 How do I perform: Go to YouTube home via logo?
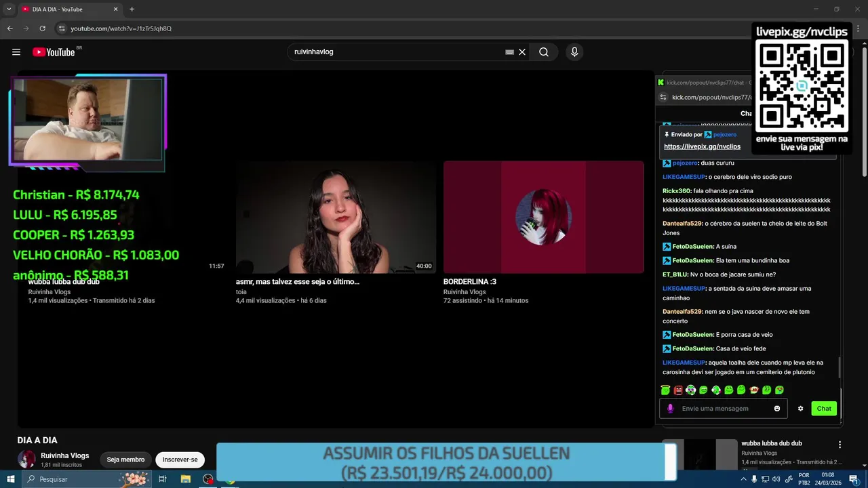click(54, 52)
